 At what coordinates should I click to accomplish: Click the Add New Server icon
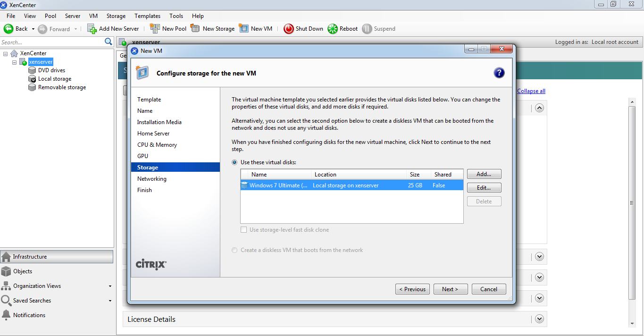pyautogui.click(x=92, y=29)
